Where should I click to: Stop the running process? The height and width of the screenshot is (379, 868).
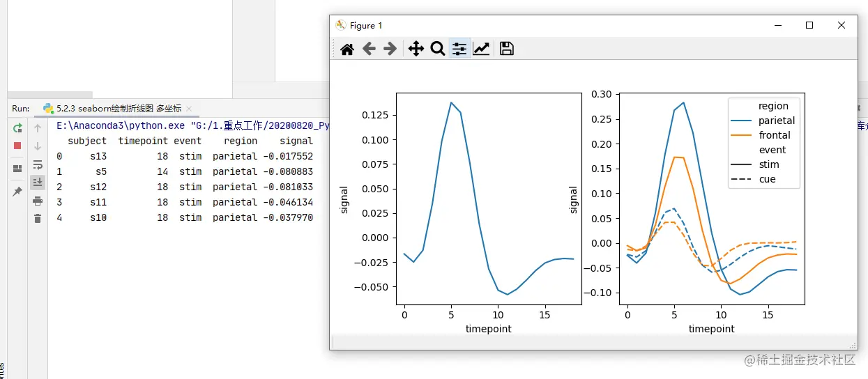pyautogui.click(x=17, y=146)
